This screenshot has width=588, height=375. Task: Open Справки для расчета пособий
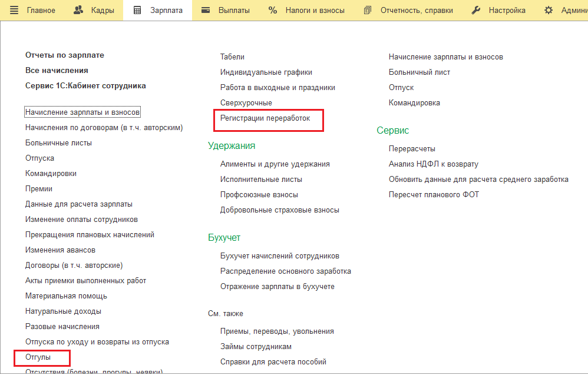pyautogui.click(x=273, y=362)
